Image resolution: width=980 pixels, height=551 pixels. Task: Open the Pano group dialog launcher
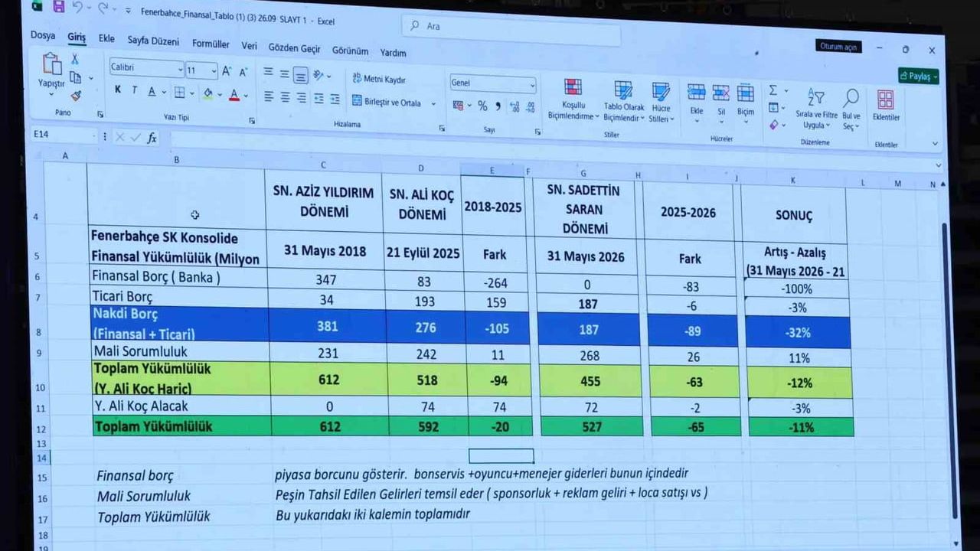(x=100, y=114)
